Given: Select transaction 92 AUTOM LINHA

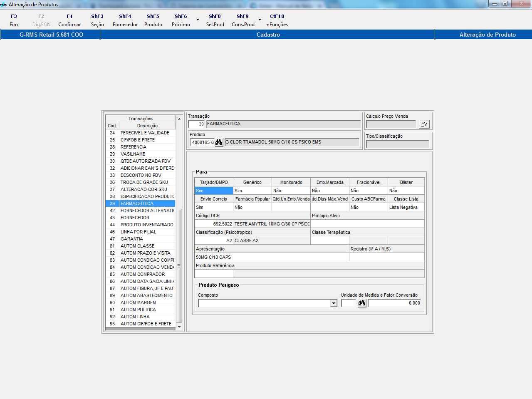Looking at the screenshot, I should (140, 317).
